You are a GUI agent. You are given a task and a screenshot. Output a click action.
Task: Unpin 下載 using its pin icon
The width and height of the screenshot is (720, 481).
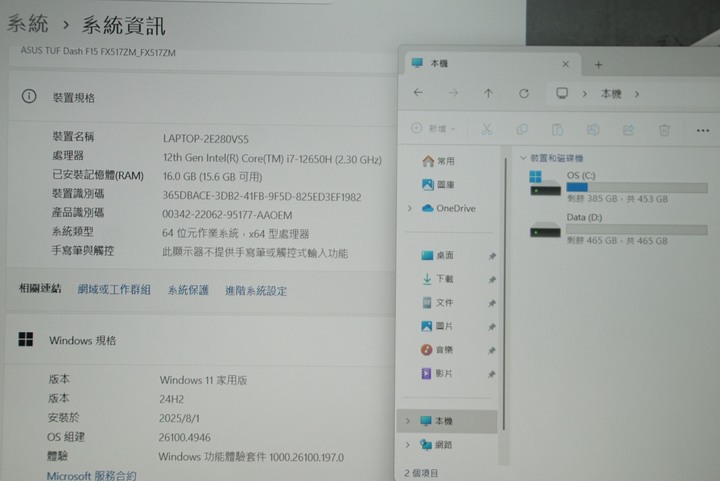tap(492, 280)
